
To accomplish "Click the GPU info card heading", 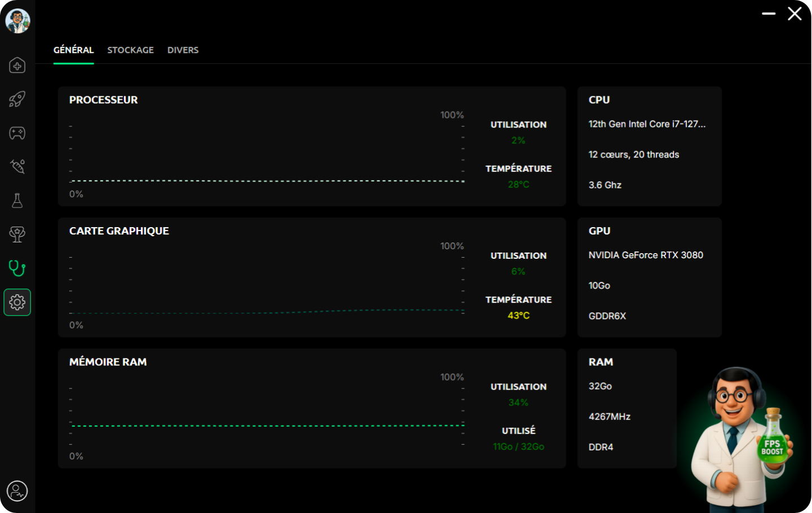I will [x=599, y=231].
